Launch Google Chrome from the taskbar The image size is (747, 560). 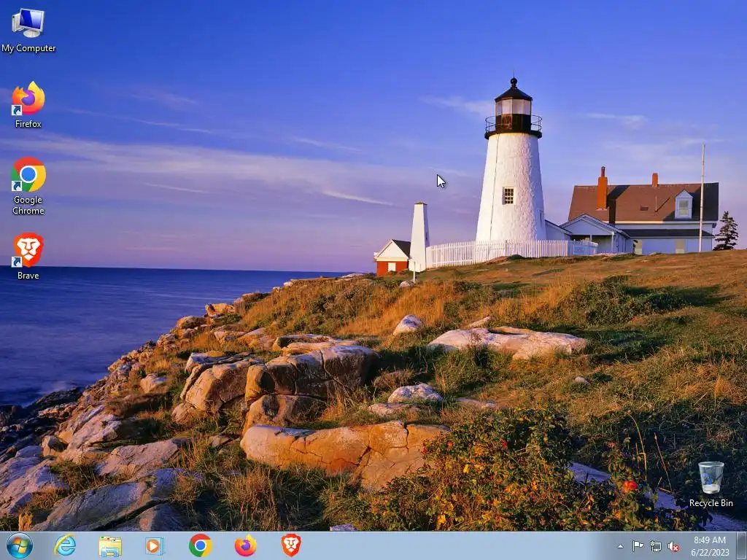(200, 545)
